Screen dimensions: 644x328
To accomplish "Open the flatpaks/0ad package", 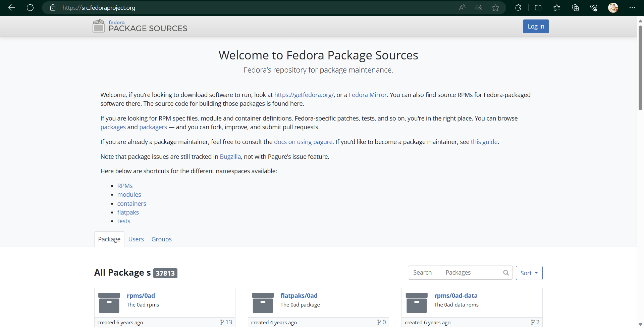I will (x=299, y=296).
